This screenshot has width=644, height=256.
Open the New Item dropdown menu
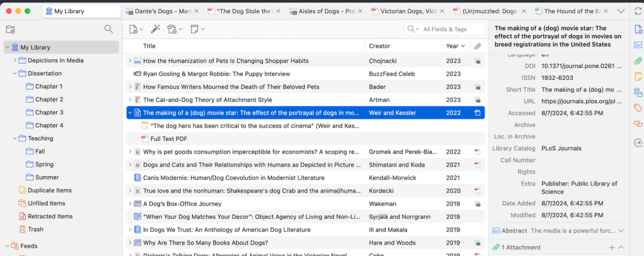pos(136,29)
